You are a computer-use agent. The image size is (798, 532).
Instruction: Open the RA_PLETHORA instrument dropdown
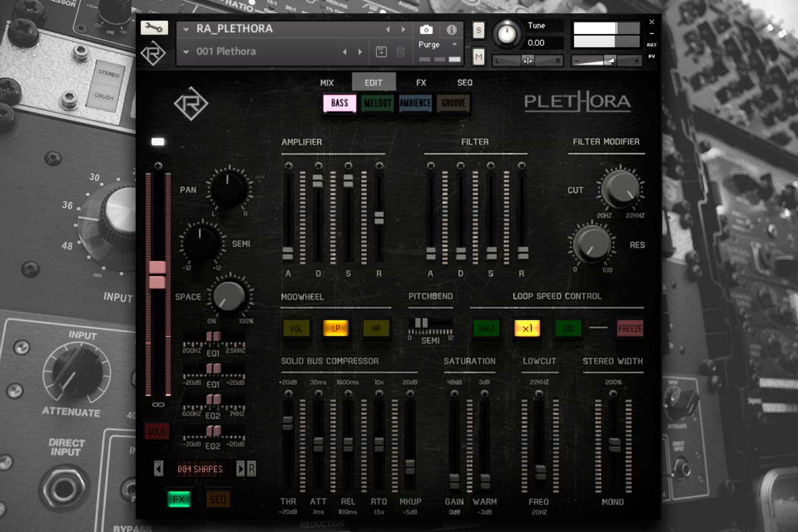(187, 30)
